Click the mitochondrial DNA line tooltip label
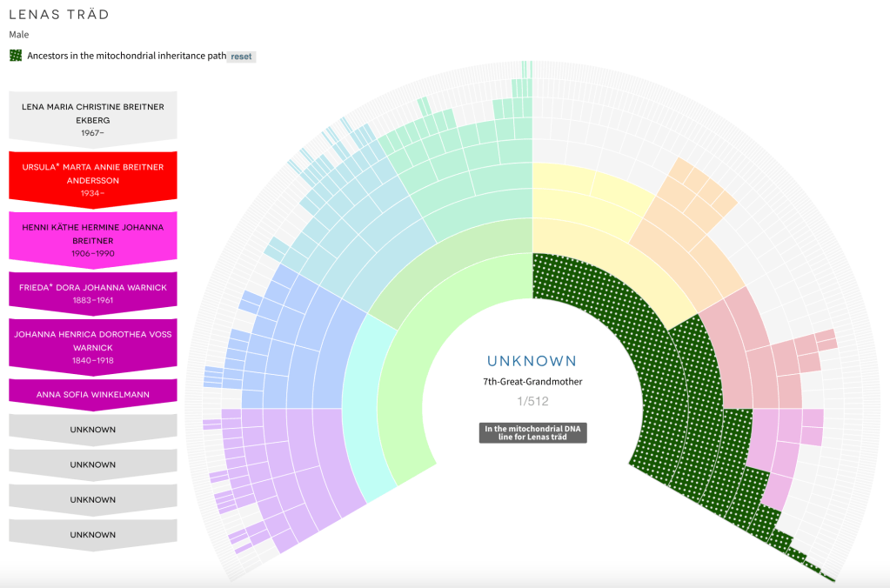890x588 pixels. (x=532, y=432)
